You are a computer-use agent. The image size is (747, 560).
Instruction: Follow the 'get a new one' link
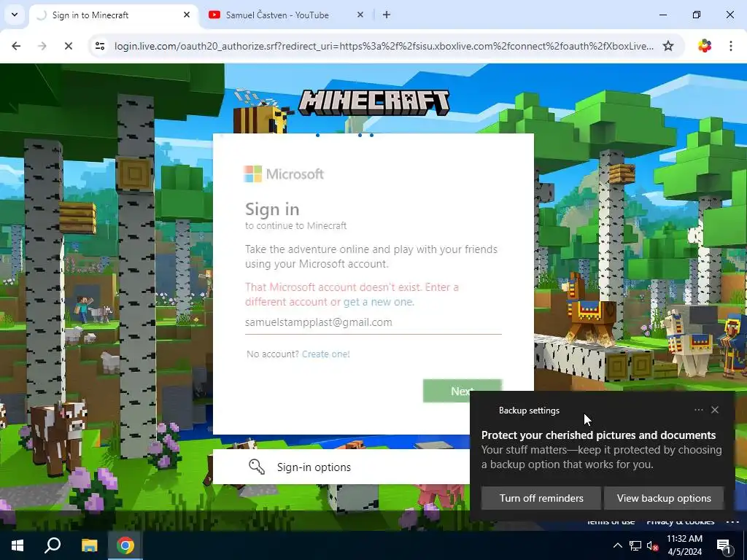379,302
